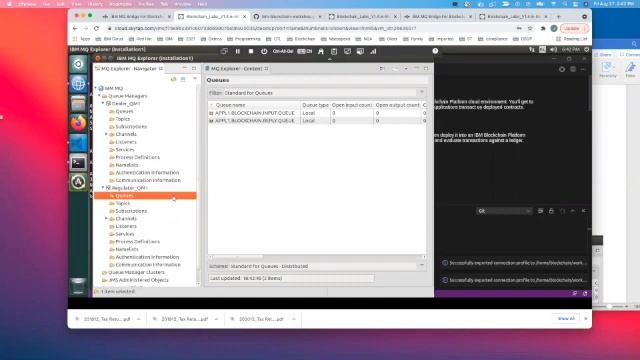Screen dimensions: 640x360
Task: Open the help question mark icon in VM toolbar
Action: click(435, 51)
